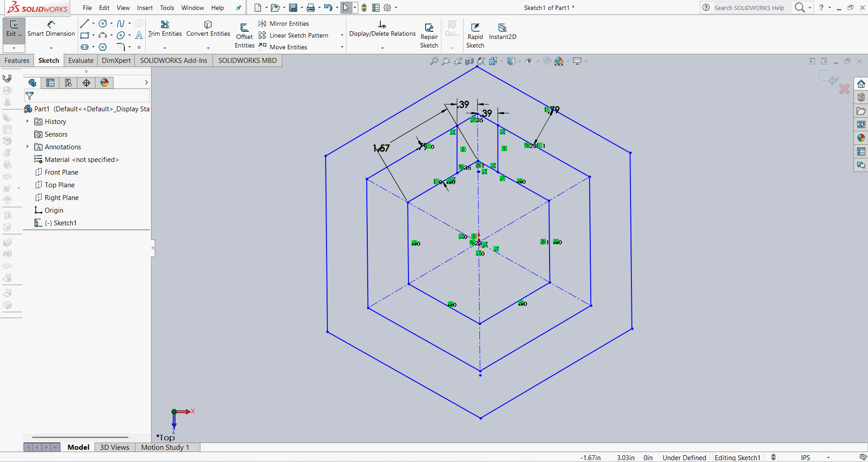Open SOLIDWORKS Resources home pane
This screenshot has width=868, height=462.
pos(861,84)
